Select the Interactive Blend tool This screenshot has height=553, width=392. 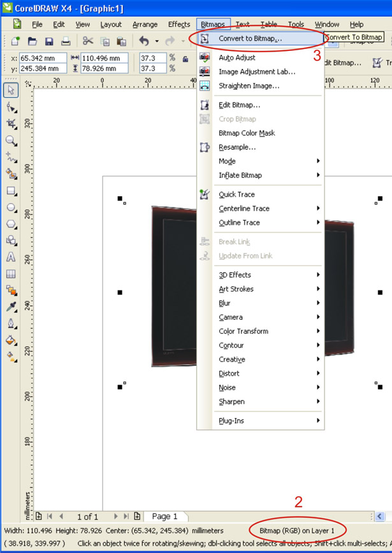(11, 291)
